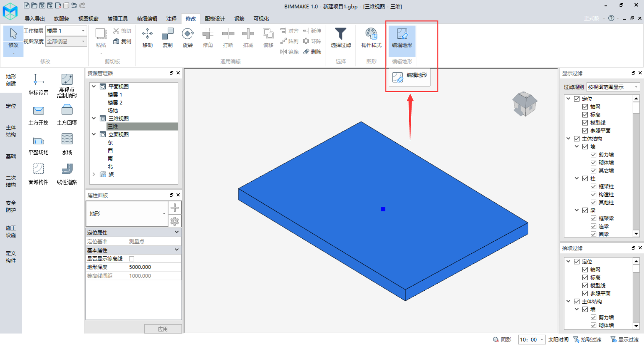644x345 pixels.
Task: Click the 偏移 offset tool
Action: coord(268,38)
